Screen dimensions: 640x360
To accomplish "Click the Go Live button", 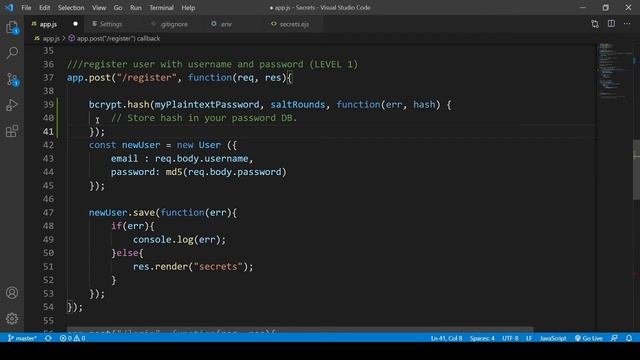I will 589,338.
